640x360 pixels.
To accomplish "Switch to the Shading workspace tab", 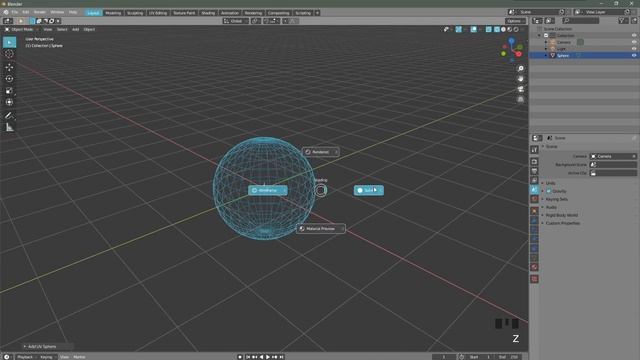I will click(208, 13).
